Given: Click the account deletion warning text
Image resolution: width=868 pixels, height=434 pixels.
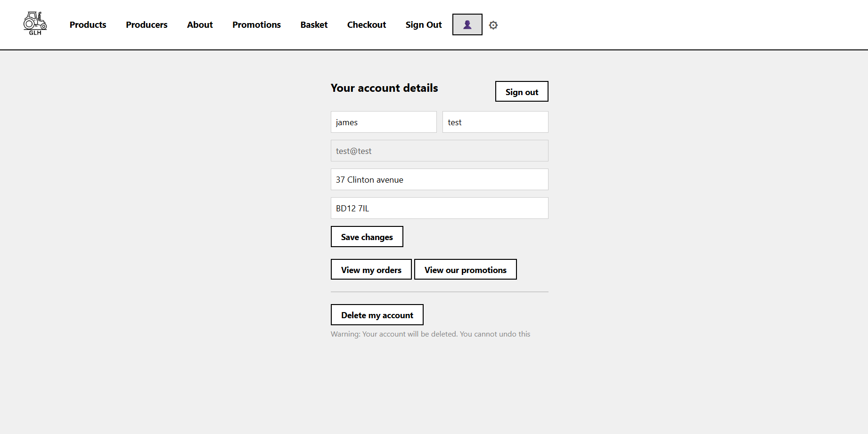Looking at the screenshot, I should tap(430, 334).
